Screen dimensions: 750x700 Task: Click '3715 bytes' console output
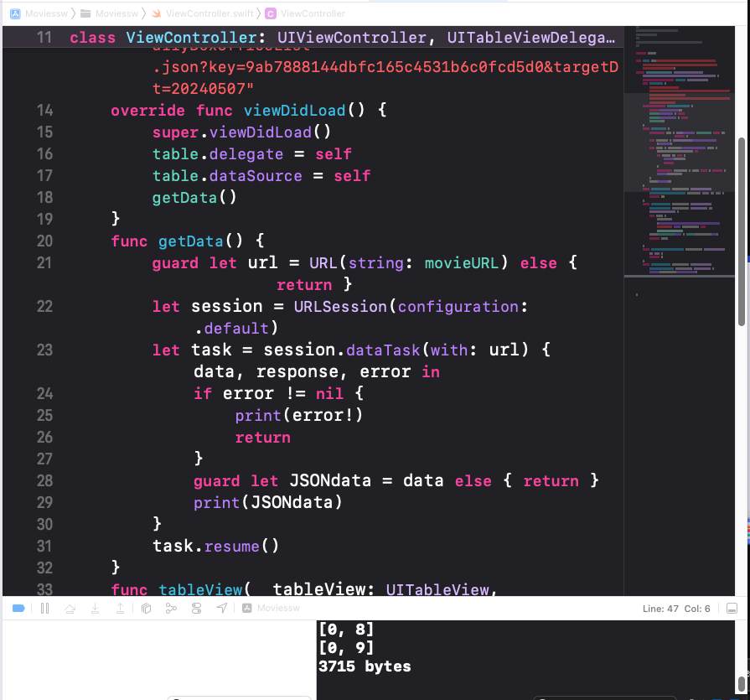[x=365, y=666]
